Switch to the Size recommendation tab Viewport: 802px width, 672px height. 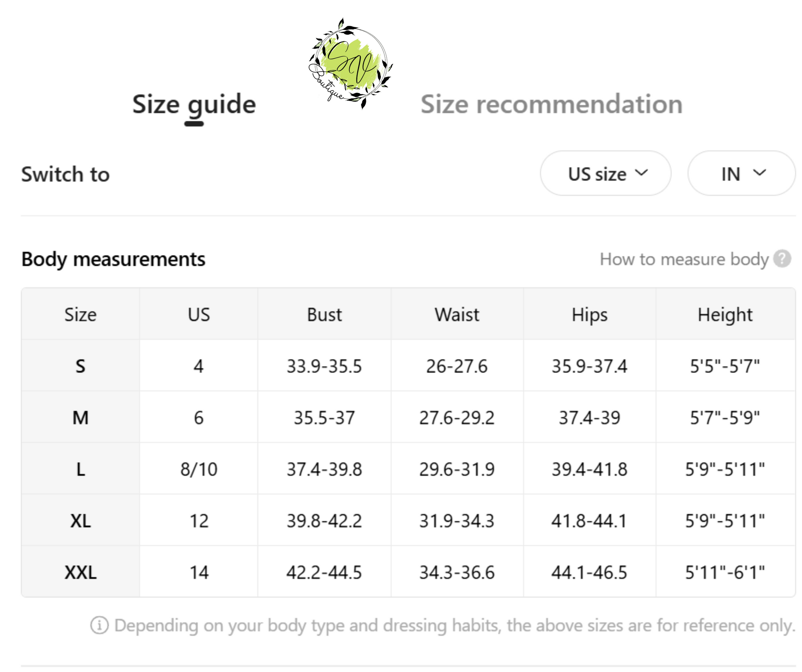[551, 104]
